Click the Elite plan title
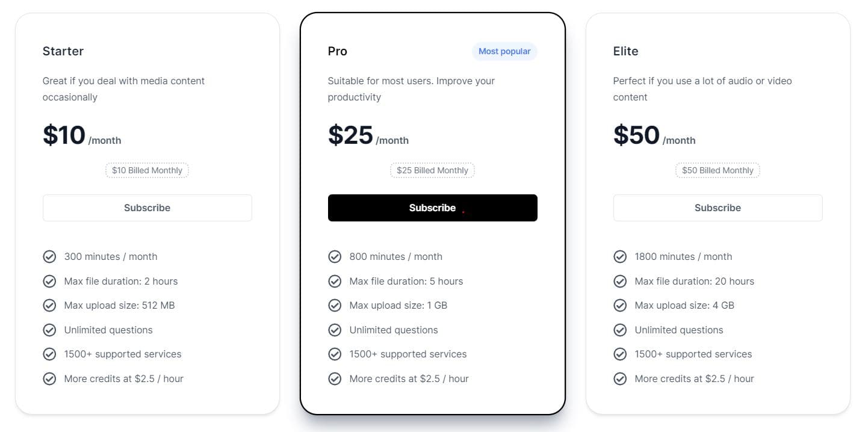 [x=625, y=52]
